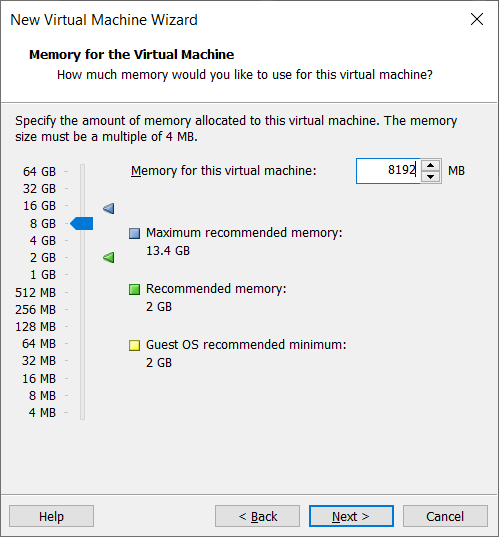Click the blue Maximum recommended memory legend square
499x537 pixels.
coord(134,234)
